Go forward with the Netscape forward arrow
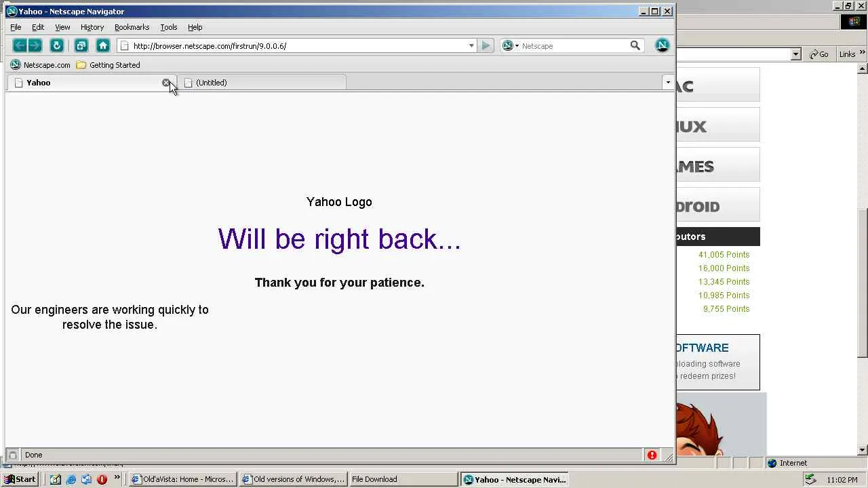The width and height of the screenshot is (868, 488). 35,45
